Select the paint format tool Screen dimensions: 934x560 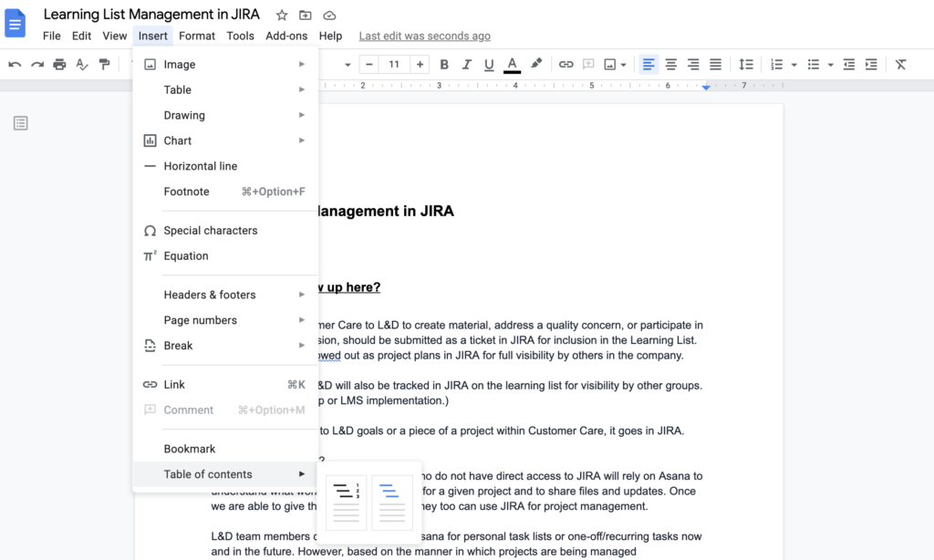[x=104, y=65]
